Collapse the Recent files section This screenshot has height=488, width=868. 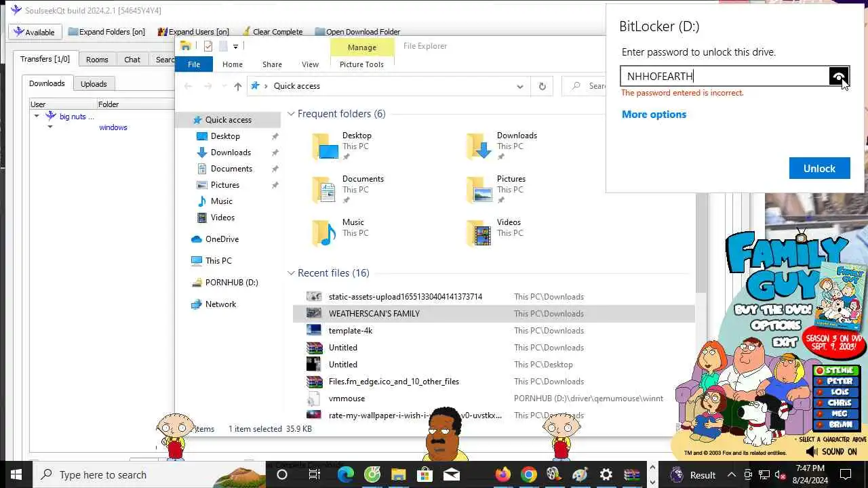(291, 273)
